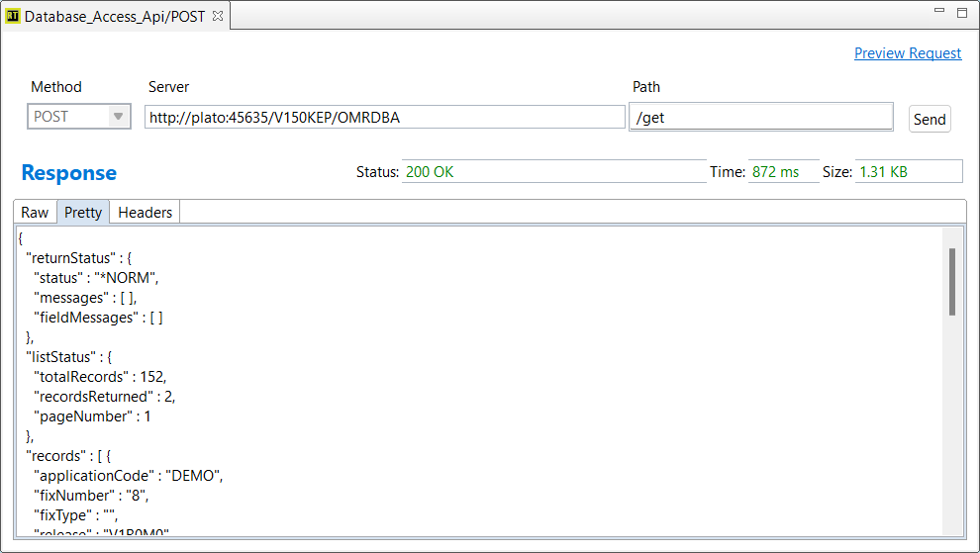Select the Time field showing 872 ms
The image size is (980, 553).
[x=782, y=172]
